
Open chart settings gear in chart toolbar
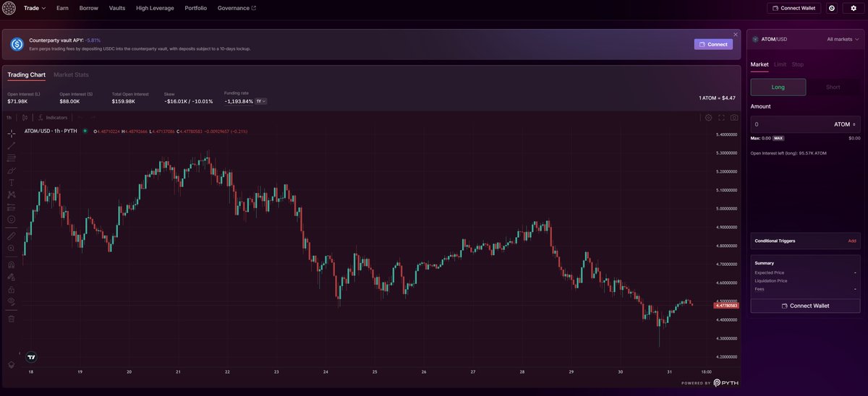point(708,117)
